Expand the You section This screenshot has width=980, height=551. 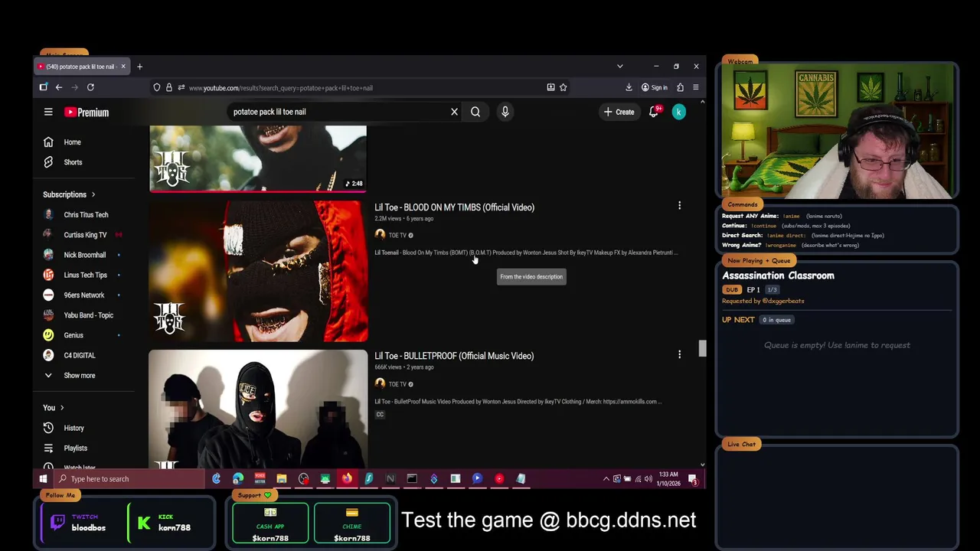click(53, 407)
